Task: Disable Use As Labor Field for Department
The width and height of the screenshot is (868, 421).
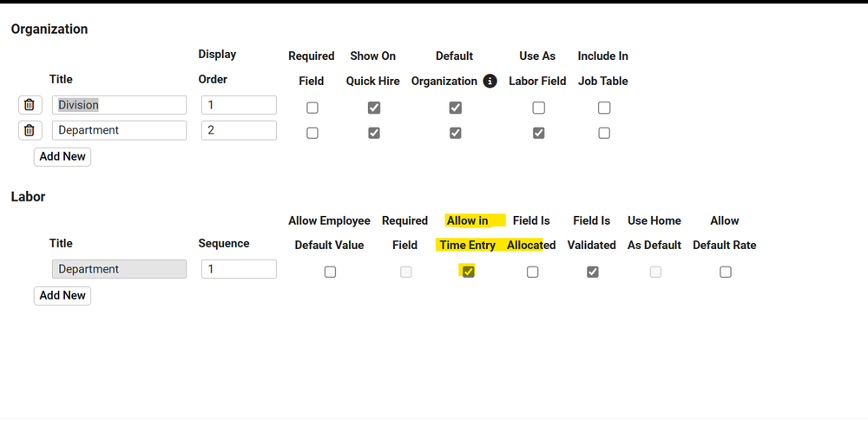Action: [x=539, y=133]
